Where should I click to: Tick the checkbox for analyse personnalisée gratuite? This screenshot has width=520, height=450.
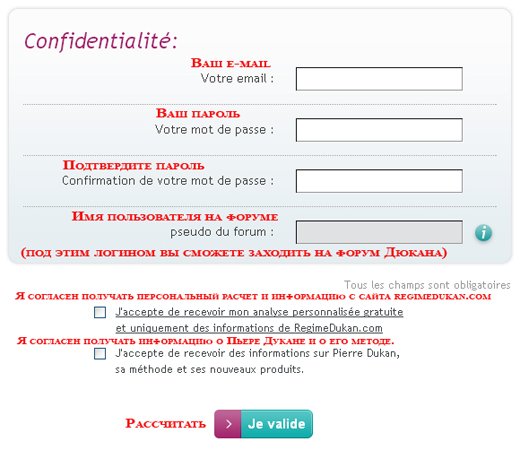click(100, 313)
